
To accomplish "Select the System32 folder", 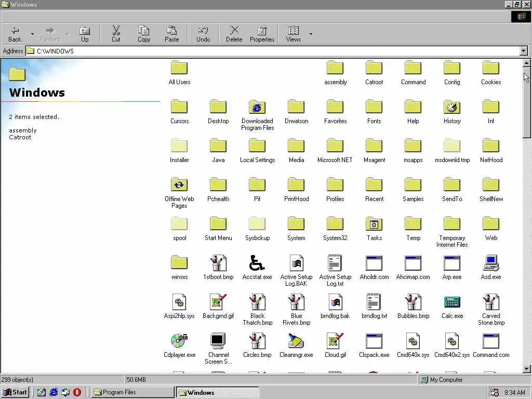I will (335, 229).
